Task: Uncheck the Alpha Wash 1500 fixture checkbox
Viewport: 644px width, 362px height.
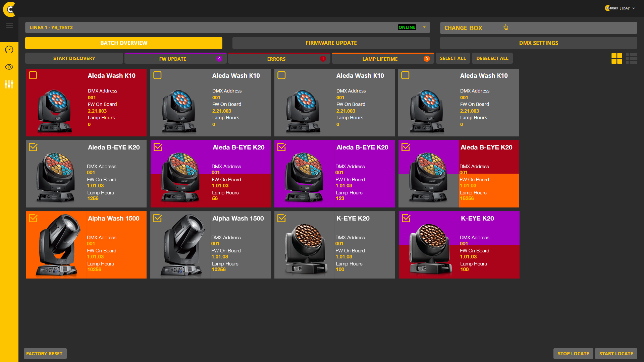Action: coord(33,218)
